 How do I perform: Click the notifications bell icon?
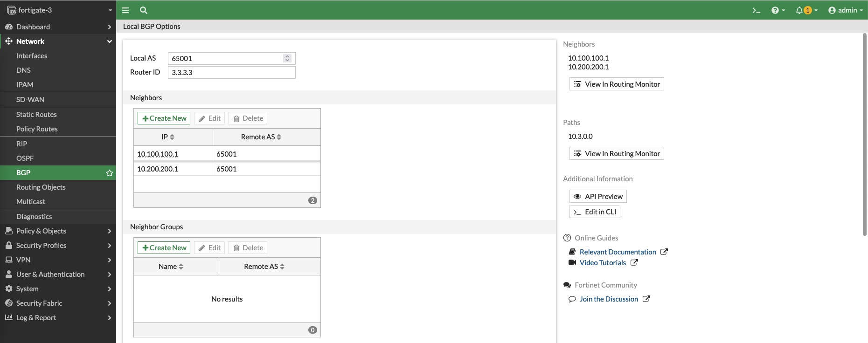pyautogui.click(x=799, y=10)
